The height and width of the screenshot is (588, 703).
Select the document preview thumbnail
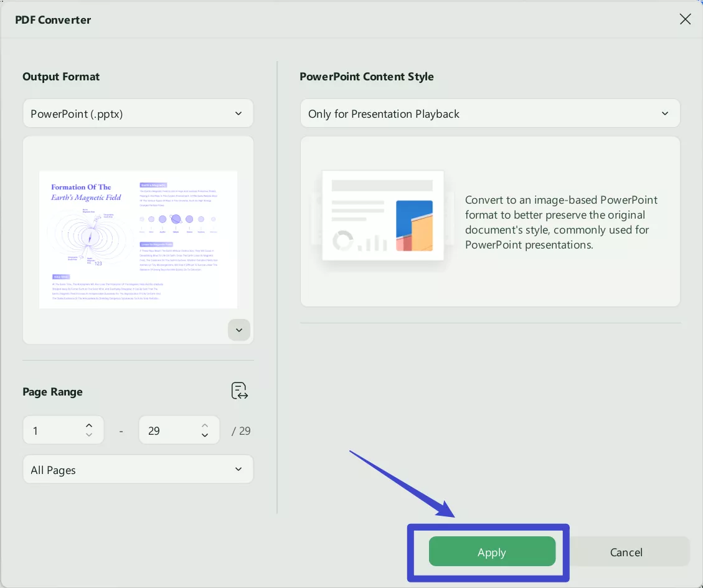(138, 239)
